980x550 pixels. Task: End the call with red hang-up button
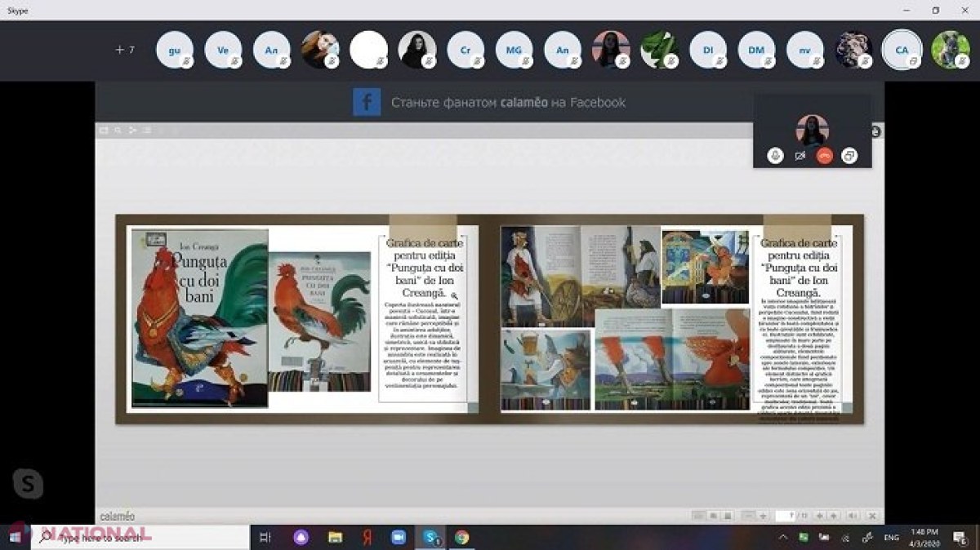(824, 155)
